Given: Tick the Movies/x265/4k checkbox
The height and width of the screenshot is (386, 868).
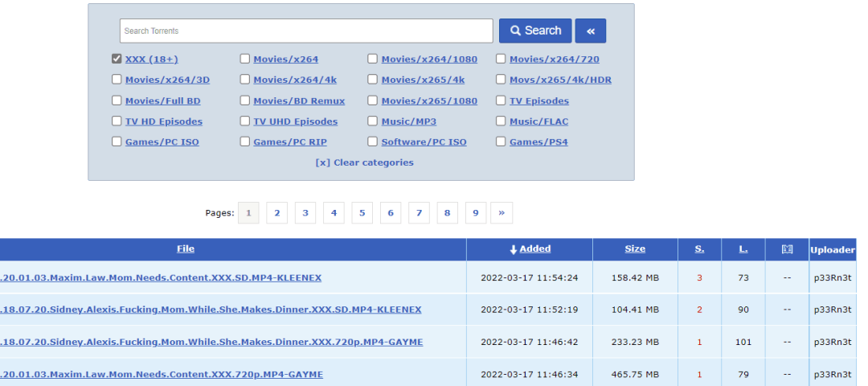Looking at the screenshot, I should tap(373, 79).
